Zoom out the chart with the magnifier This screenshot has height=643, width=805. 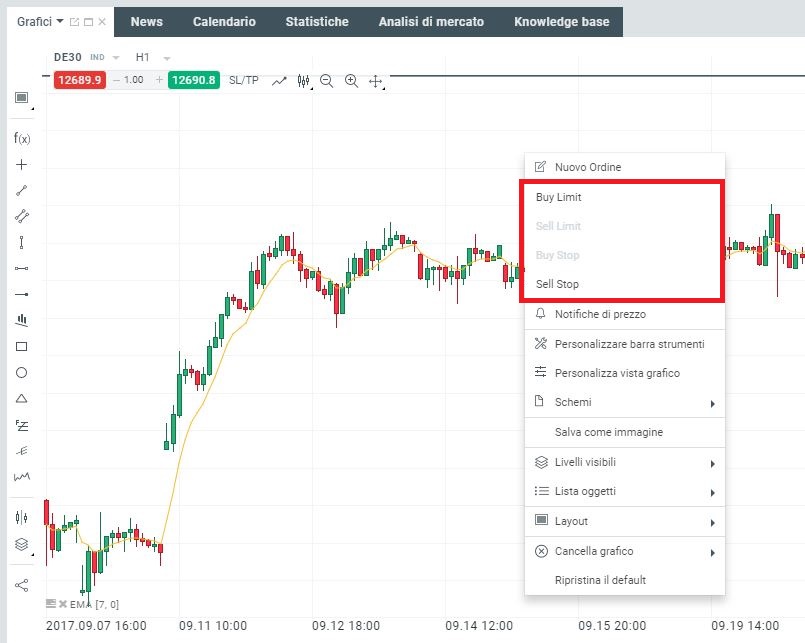pos(327,81)
